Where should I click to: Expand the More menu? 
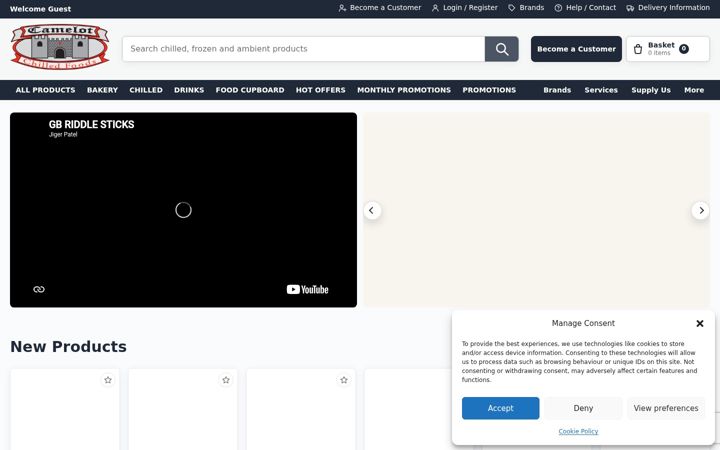point(694,90)
